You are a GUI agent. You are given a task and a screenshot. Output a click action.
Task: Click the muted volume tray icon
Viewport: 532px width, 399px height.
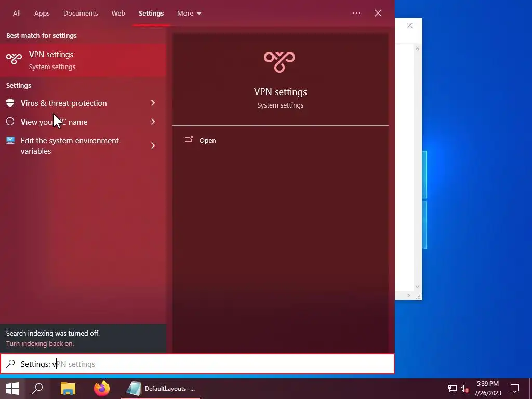coord(464,389)
